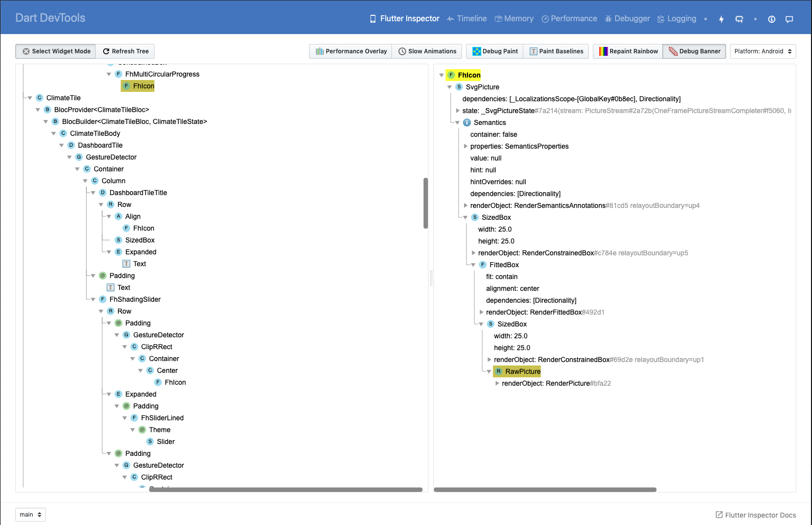Click the Theme widget icon
The image size is (812, 525).
tap(142, 430)
